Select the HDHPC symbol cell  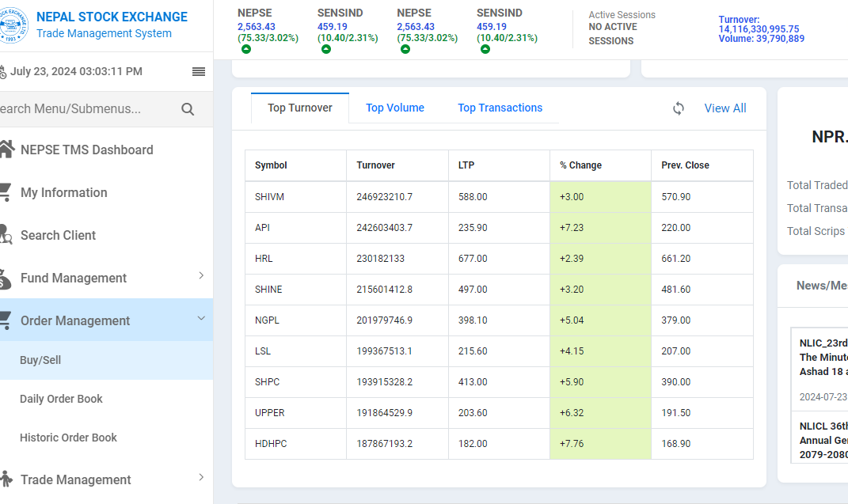click(296, 444)
